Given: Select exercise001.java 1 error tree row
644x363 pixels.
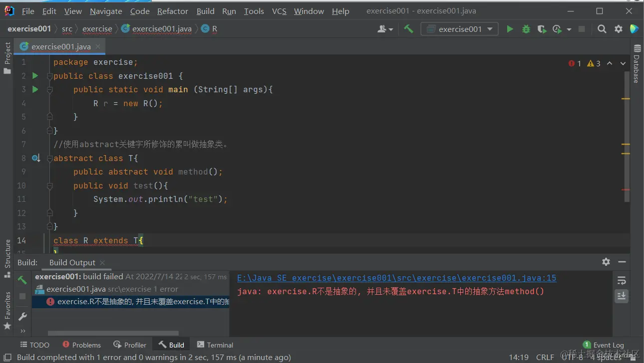Looking at the screenshot, I should click(131, 289).
